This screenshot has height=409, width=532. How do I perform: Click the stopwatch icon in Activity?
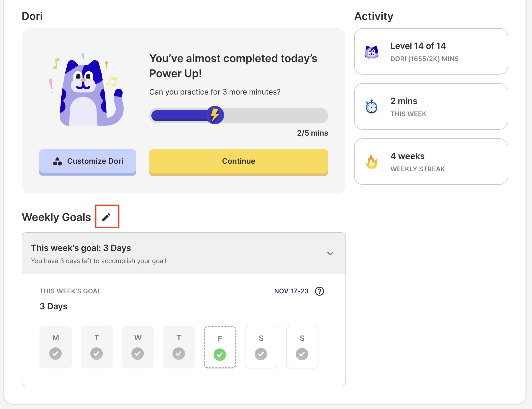(x=371, y=107)
